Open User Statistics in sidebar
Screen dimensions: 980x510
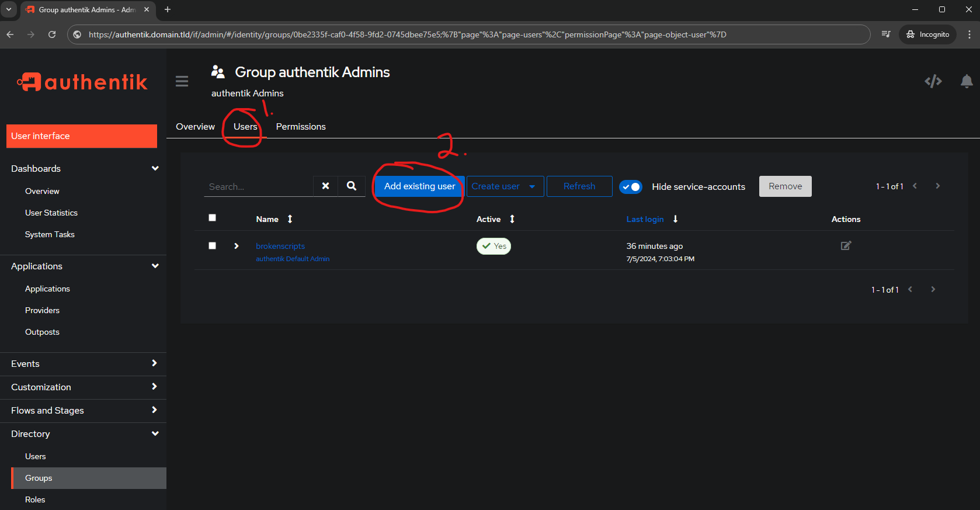(51, 213)
